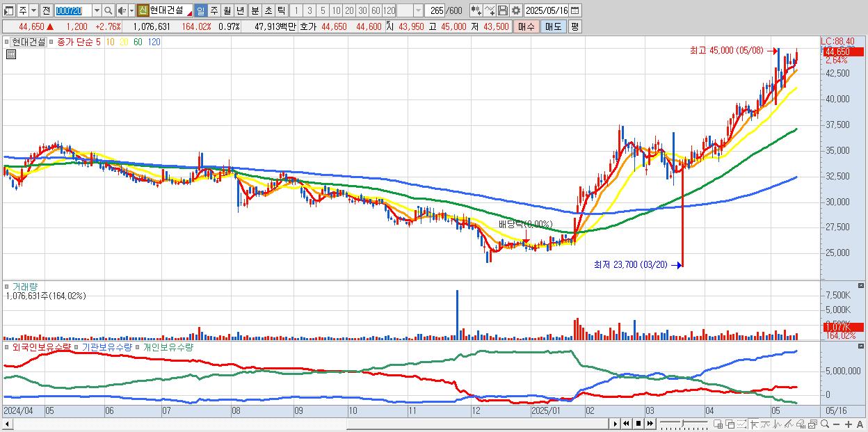Viewport: 868px width, 432px height.
Task: Click the yellow 20-day moving average legend
Action: 123,42
